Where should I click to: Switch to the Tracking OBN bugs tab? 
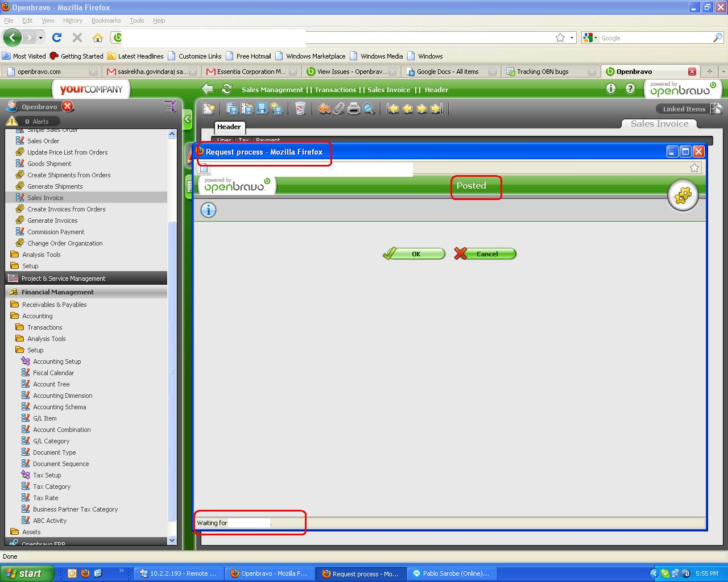click(551, 72)
